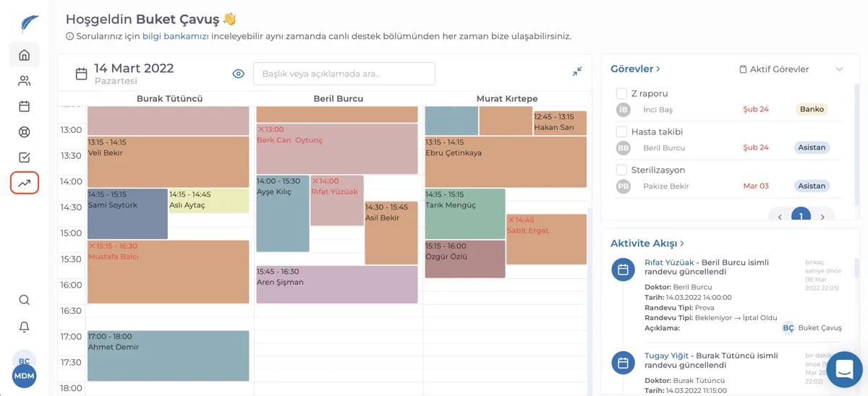Open the Rıfat Yüzüak activity link

(669, 262)
